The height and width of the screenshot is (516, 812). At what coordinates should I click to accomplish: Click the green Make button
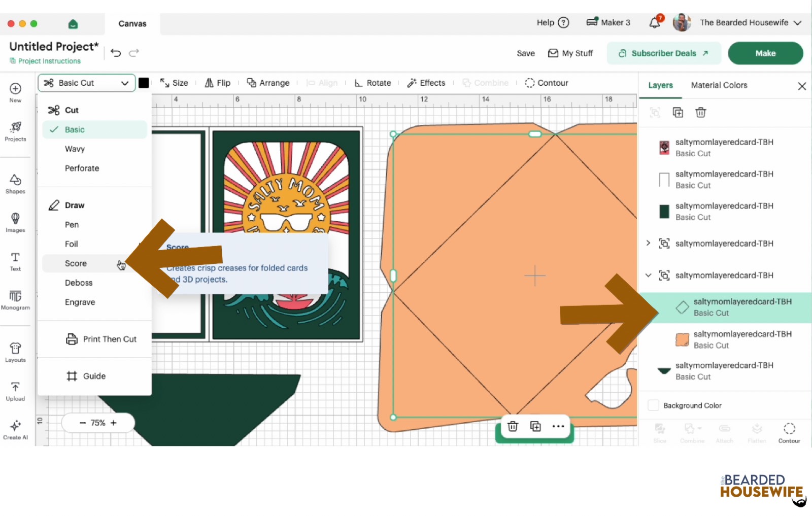[765, 53]
